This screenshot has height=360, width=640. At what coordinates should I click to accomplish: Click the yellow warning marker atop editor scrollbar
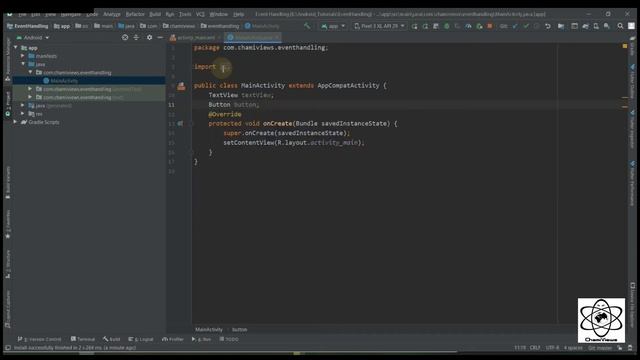pyautogui.click(x=624, y=46)
